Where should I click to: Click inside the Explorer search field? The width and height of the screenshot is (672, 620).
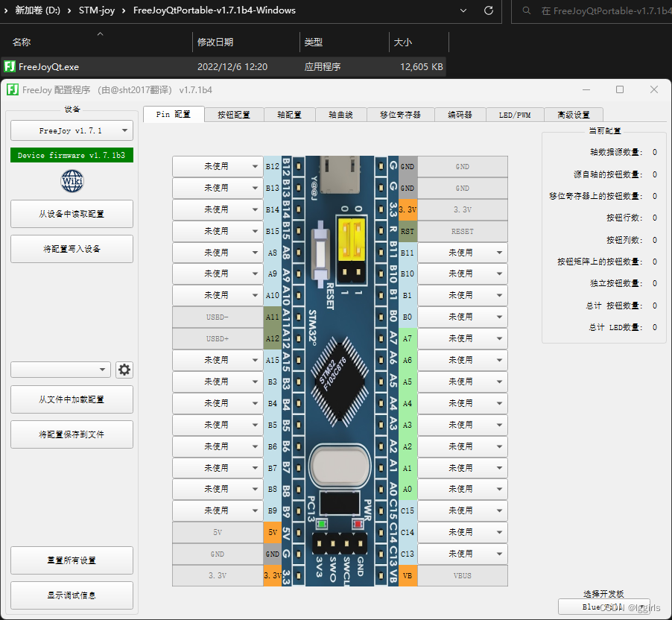click(596, 11)
